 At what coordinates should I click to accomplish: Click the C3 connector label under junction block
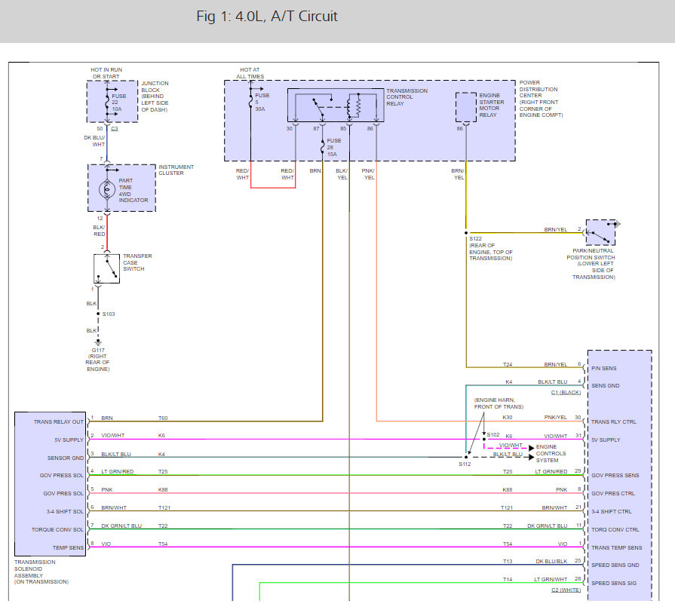[114, 129]
